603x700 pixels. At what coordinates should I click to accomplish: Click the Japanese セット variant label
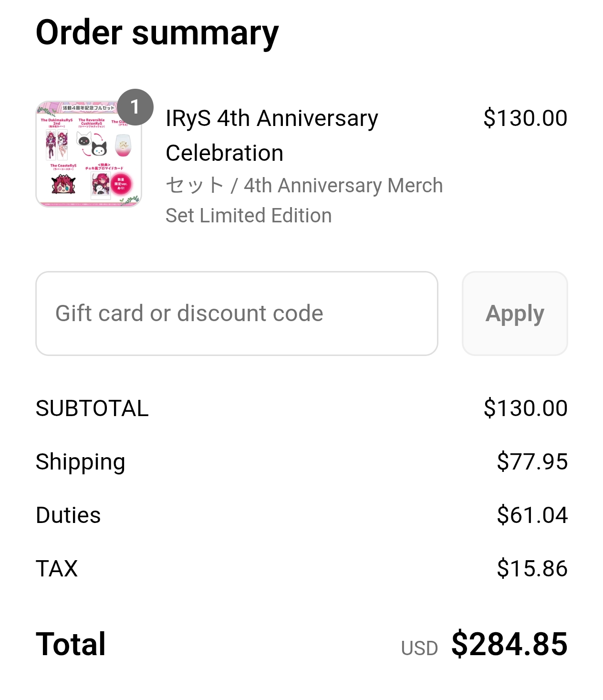point(194,186)
